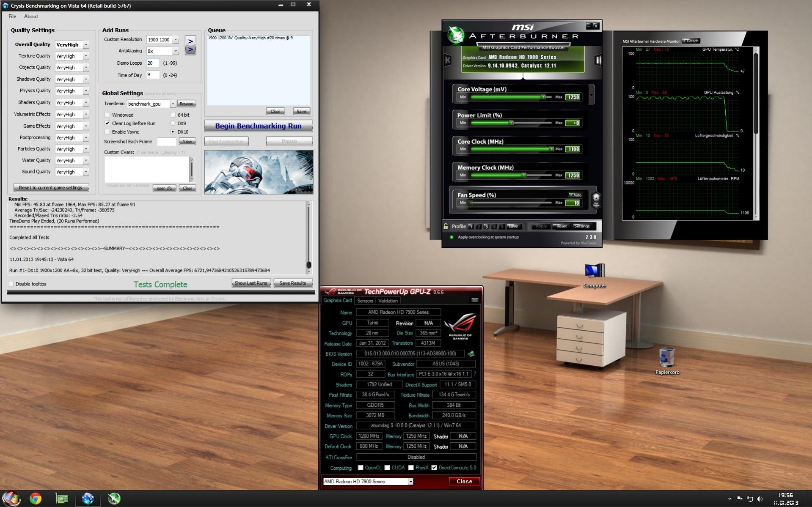
Task: Launch Chrome from the taskbar
Action: tap(36, 499)
